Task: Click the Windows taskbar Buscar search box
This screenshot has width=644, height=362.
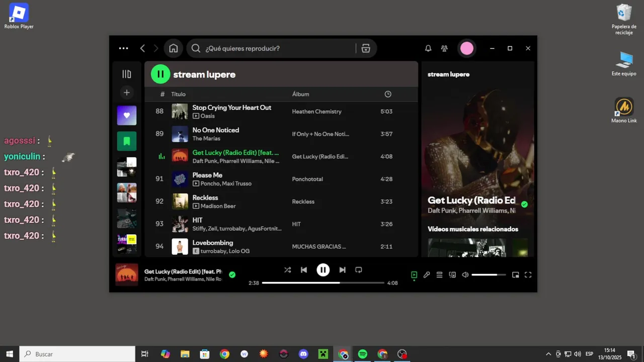Action: [x=77, y=354]
